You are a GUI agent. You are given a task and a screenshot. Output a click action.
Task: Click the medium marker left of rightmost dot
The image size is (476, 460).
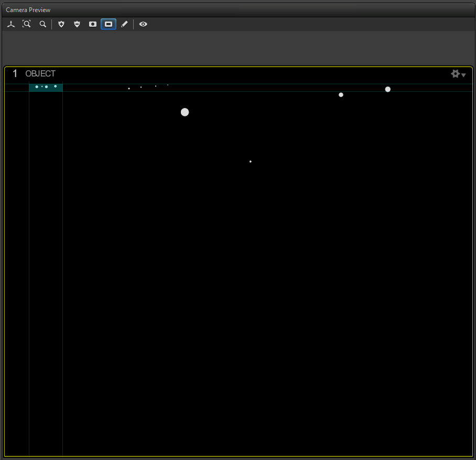pos(341,95)
